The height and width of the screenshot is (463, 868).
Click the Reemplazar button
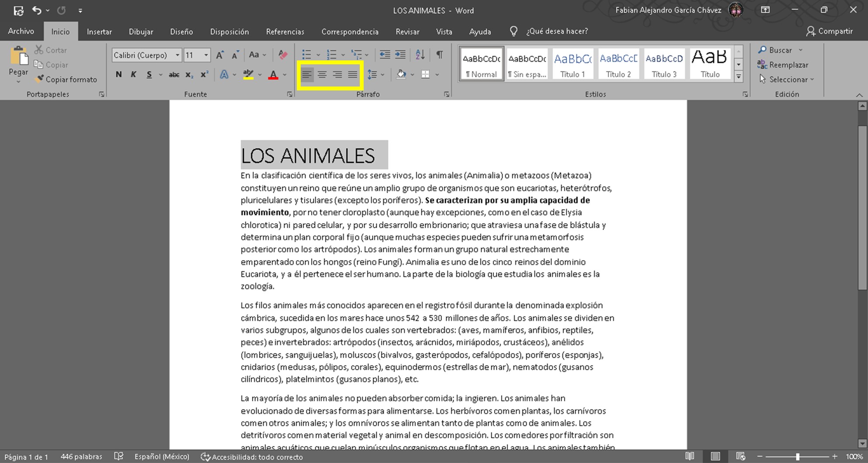pos(783,65)
